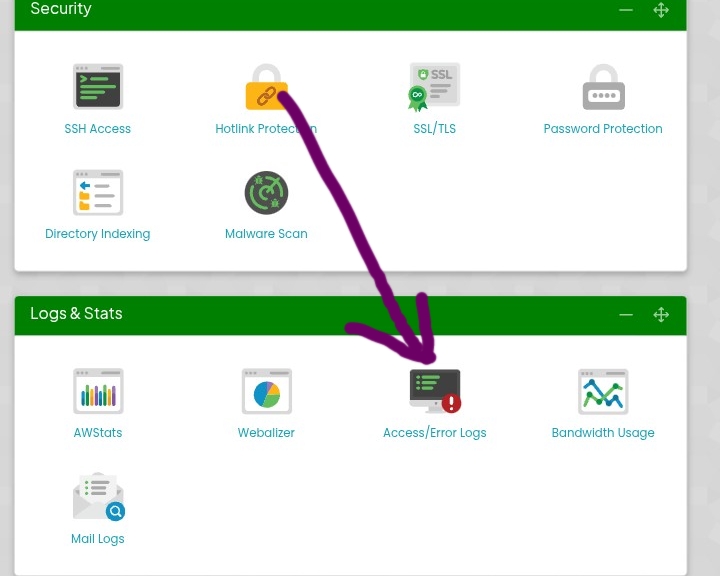This screenshot has height=576, width=720.
Task: Click the Bandwidth Usage graph icon
Action: (x=603, y=391)
